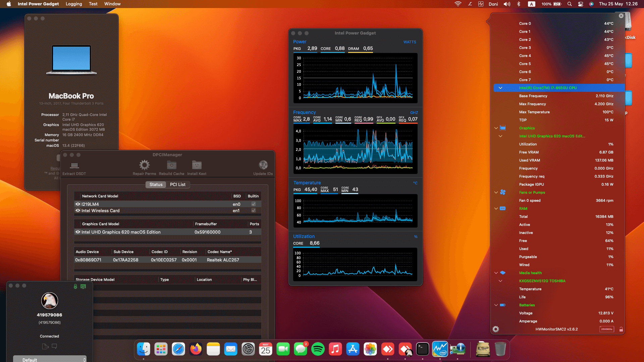Open the Default dropdown in AnyDesk window

(50, 359)
